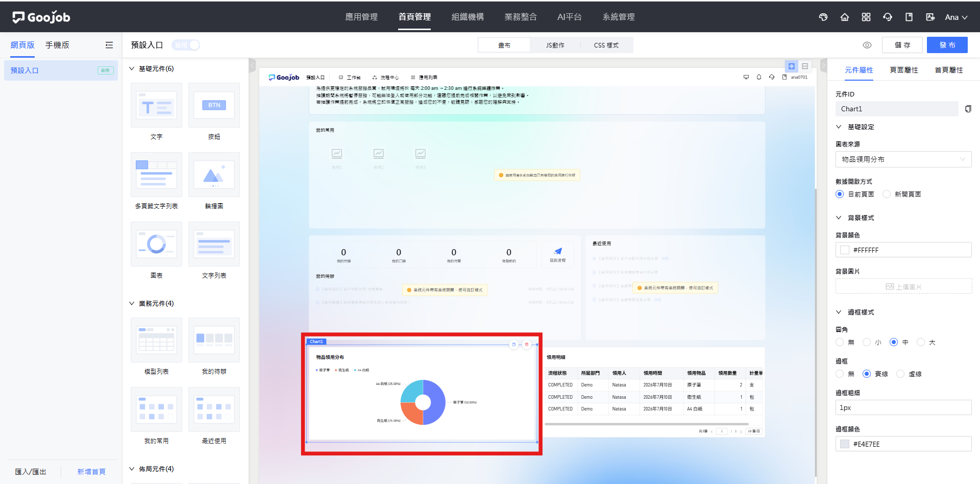Image resolution: width=980 pixels, height=484 pixels.
Task: Choose 無 for border style
Action: (840, 374)
